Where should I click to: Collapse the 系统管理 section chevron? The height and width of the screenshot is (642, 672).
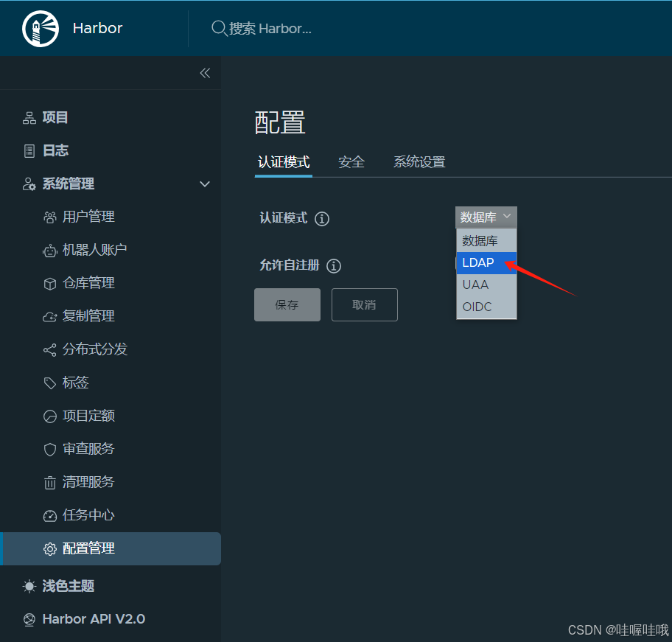[205, 184]
